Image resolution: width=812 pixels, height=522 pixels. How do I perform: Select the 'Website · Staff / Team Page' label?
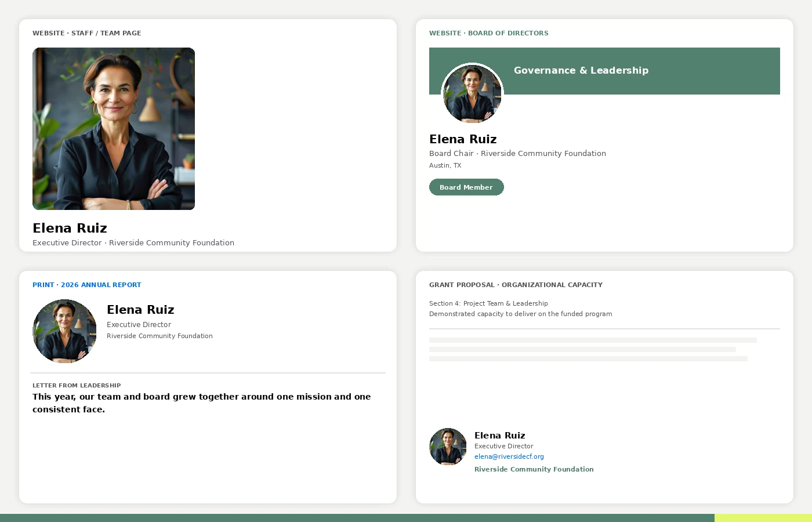(x=87, y=33)
